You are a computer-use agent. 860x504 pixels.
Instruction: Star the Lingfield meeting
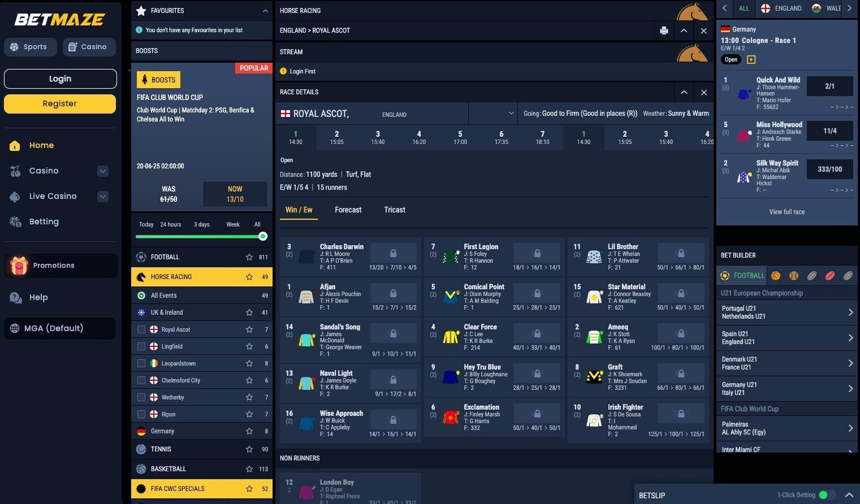[x=249, y=346]
